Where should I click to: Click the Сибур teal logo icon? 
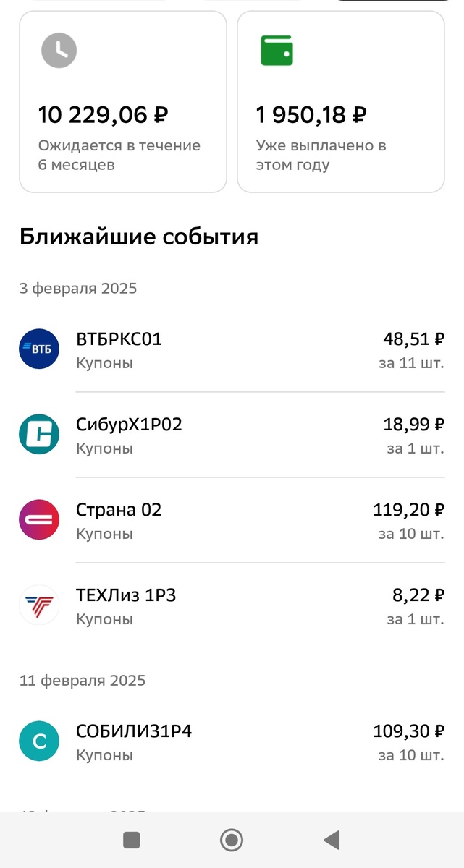(x=38, y=435)
